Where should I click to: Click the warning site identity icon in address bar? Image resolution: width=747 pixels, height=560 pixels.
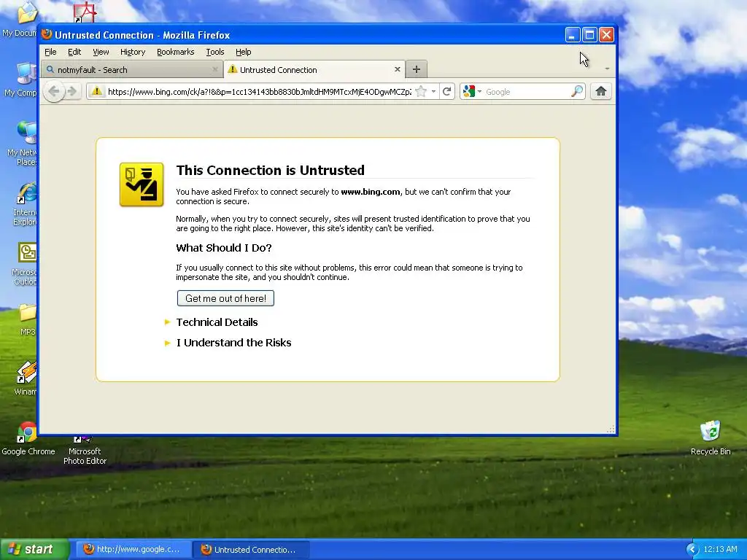pos(97,91)
